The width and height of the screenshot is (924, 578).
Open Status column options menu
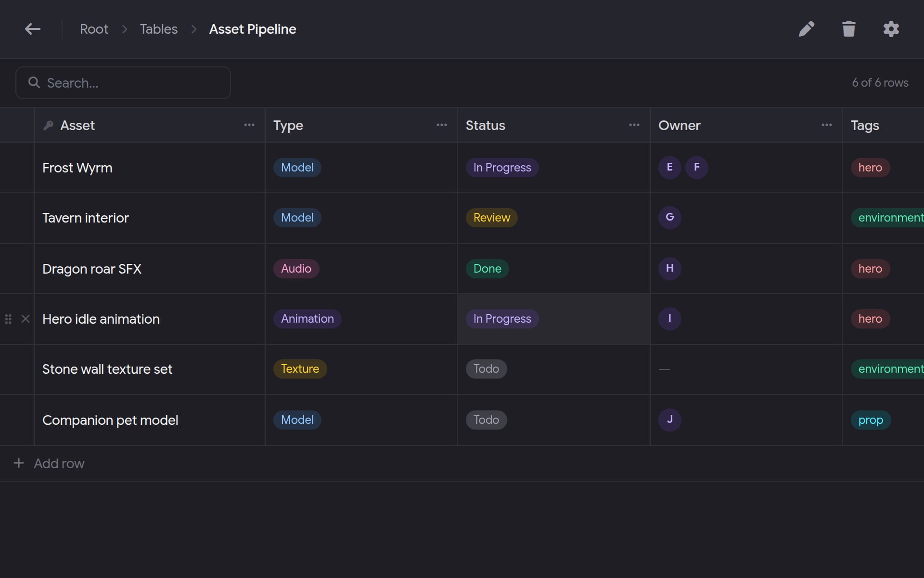coord(634,125)
